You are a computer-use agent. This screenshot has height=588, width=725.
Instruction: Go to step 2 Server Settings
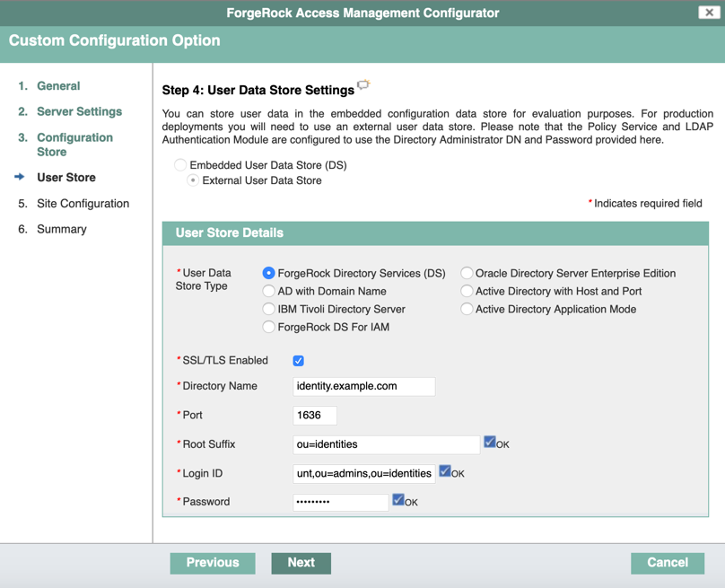(80, 111)
